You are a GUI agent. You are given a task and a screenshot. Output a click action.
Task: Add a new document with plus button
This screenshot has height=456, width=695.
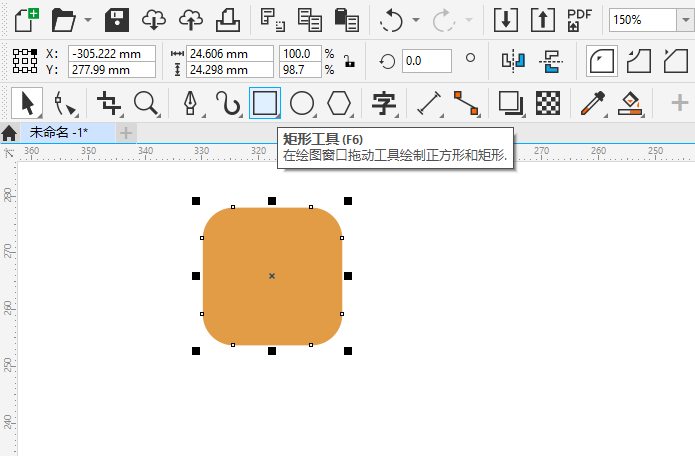[126, 132]
